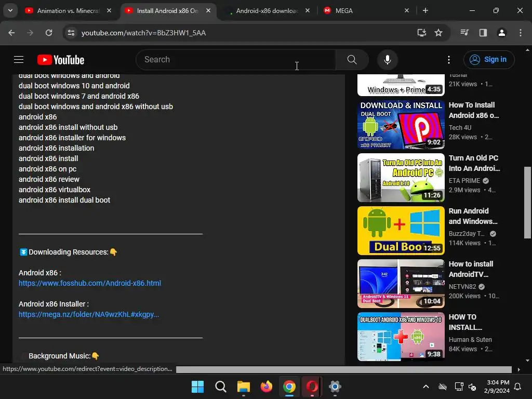The image size is (532, 399).
Task: Open a new browser tab
Action: pos(425,10)
